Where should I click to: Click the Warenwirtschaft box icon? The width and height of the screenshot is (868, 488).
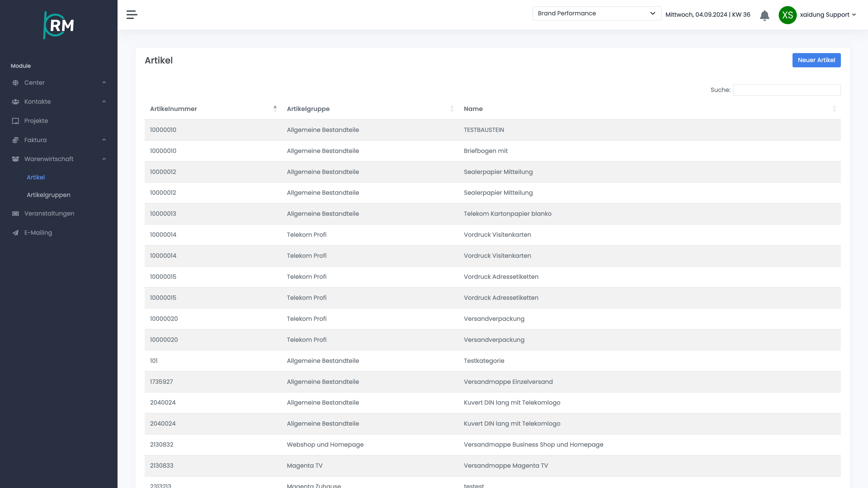point(16,159)
